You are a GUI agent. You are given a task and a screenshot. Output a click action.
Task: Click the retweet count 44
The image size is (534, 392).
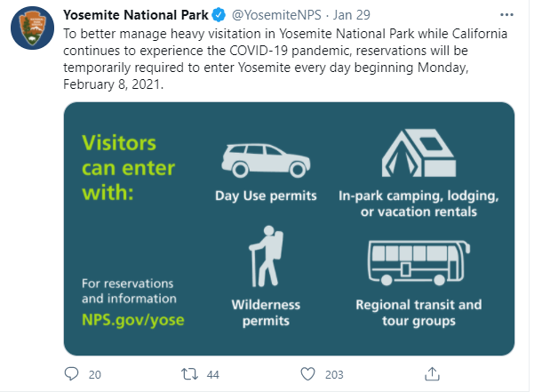213,374
